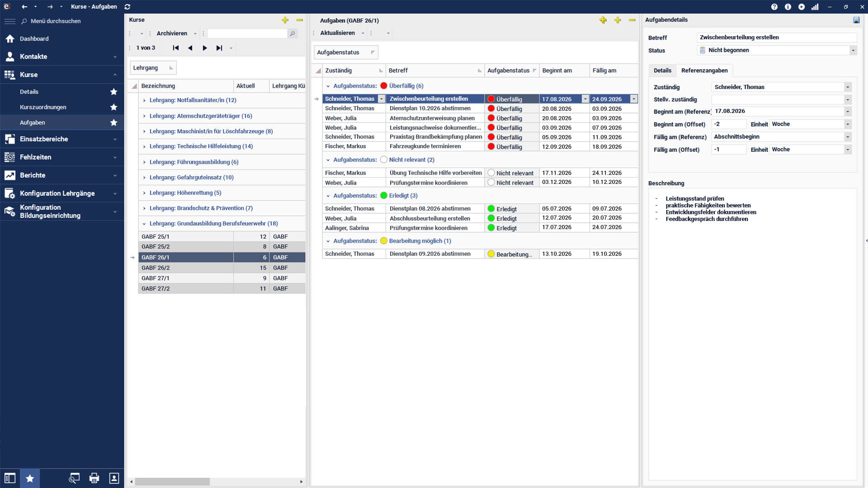Select the GABF 27/1 course row
The height and width of the screenshot is (488, 868).
pos(222,278)
